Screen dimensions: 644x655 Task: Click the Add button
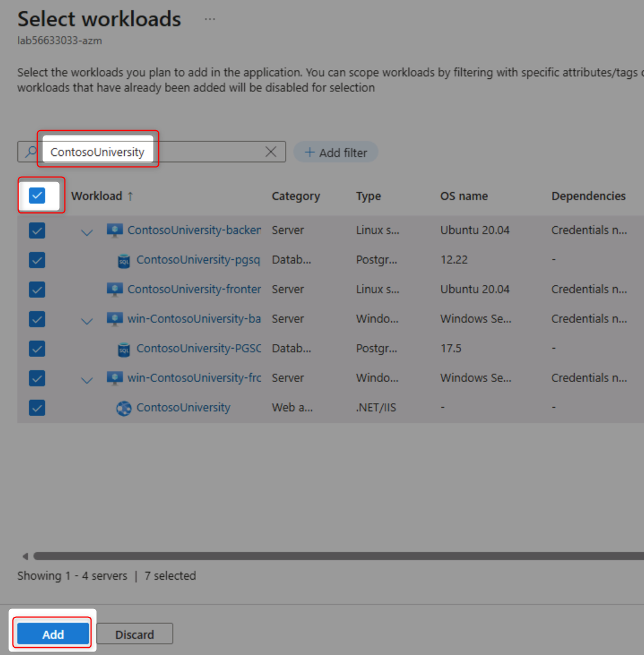[53, 635]
